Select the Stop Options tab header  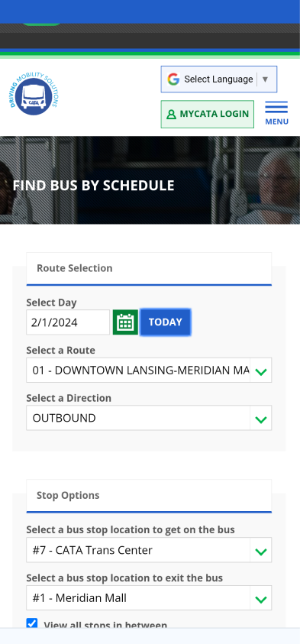(149, 496)
